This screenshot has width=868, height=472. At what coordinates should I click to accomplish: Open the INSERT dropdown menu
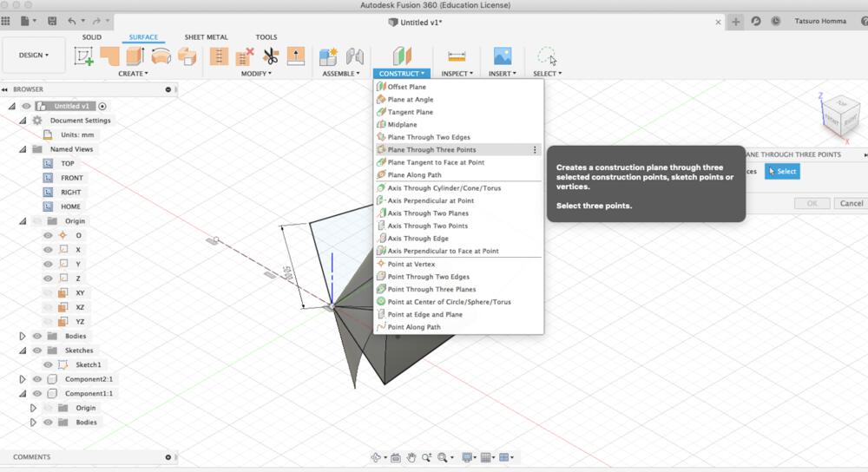pos(502,73)
